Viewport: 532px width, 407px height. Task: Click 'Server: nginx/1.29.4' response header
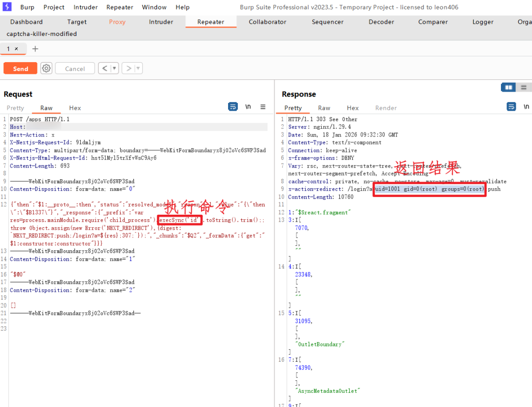tap(320, 127)
